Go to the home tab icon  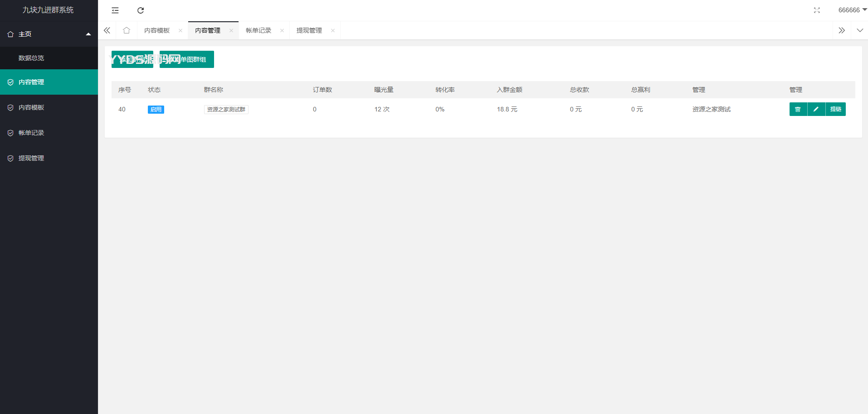tap(127, 30)
